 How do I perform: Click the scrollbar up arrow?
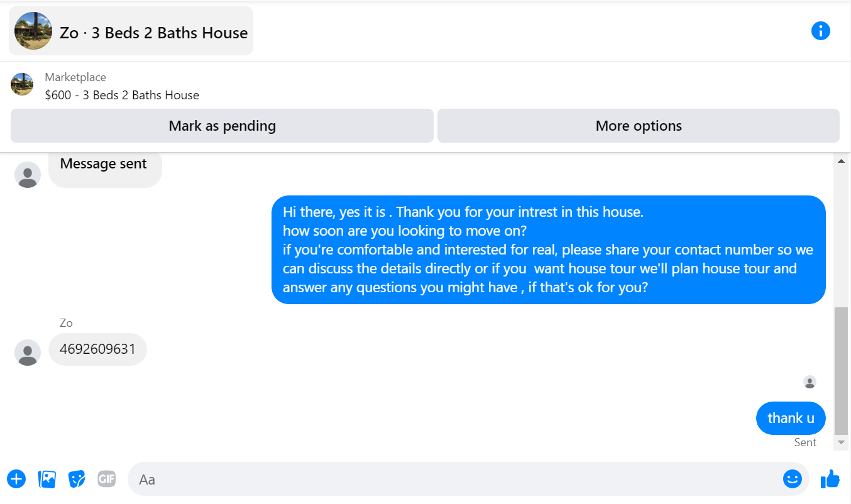click(x=841, y=161)
